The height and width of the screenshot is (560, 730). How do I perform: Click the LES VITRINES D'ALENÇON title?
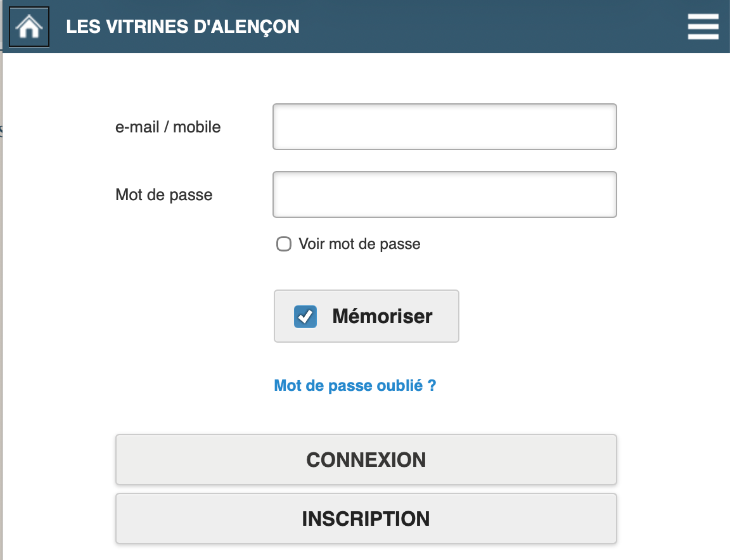pyautogui.click(x=182, y=27)
